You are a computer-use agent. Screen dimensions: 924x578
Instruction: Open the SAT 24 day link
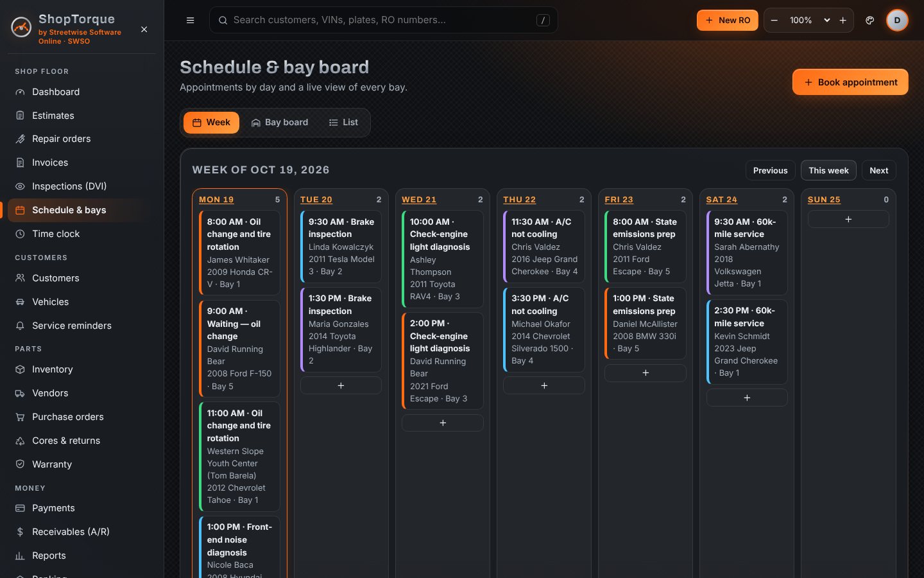pos(721,200)
